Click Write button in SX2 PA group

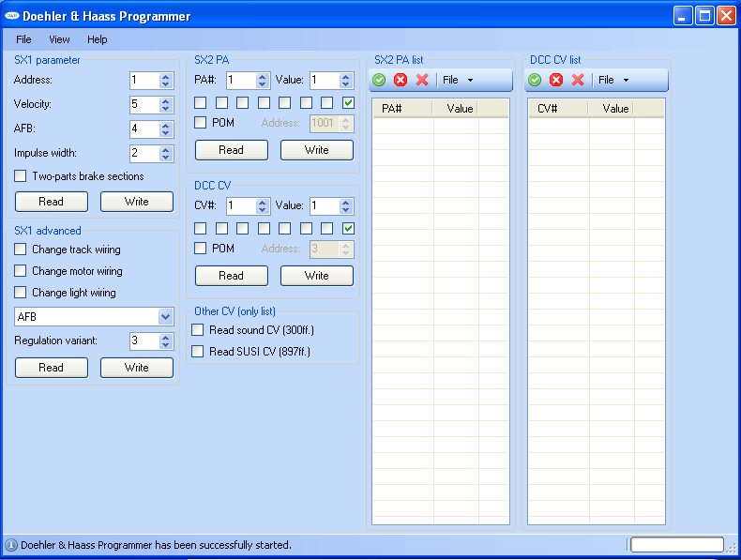(x=317, y=150)
